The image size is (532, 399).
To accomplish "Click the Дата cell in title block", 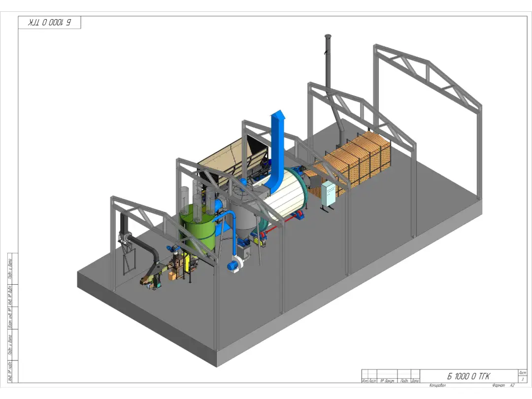I will [x=415, y=381].
